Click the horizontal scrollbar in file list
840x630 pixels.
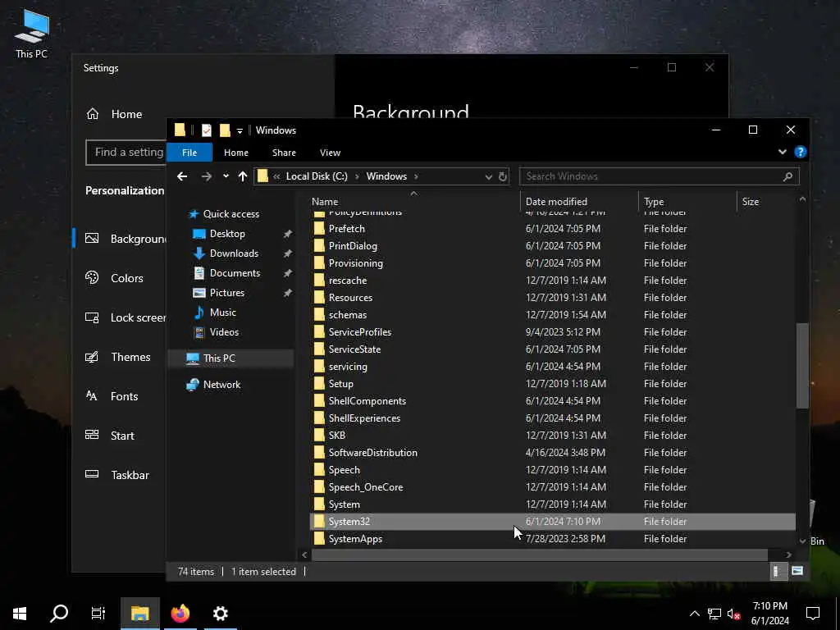pos(540,555)
